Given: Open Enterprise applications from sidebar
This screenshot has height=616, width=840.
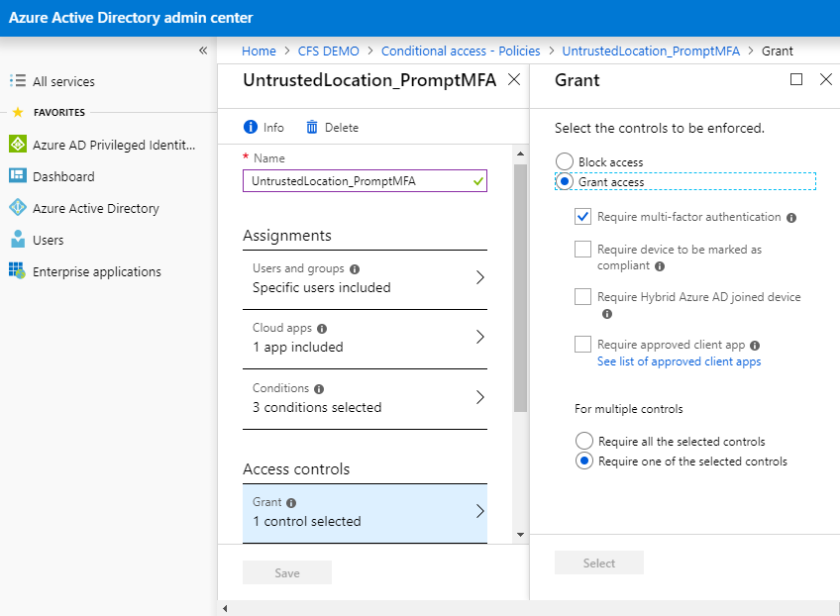Looking at the screenshot, I should click(x=97, y=271).
